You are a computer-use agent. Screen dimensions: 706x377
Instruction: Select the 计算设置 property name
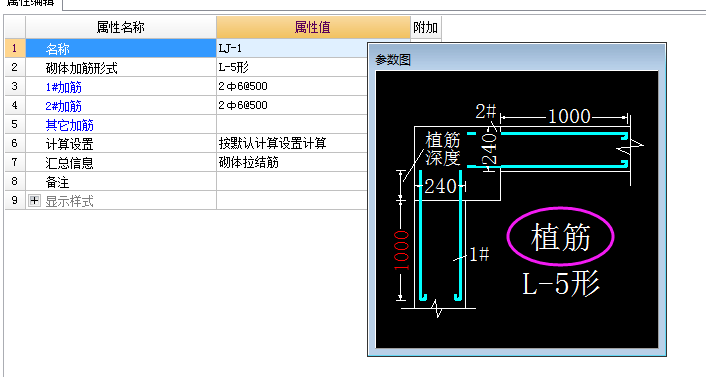coord(69,144)
